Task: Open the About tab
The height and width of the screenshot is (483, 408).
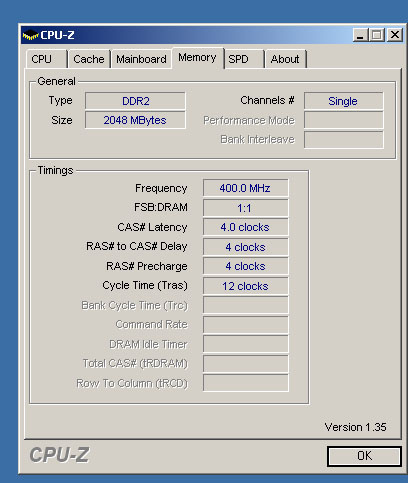Action: (285, 59)
